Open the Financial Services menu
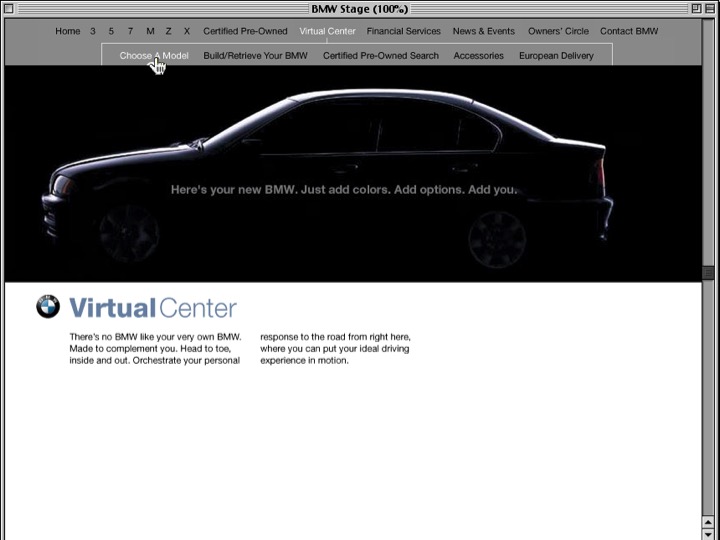Viewport: 720px width, 540px height. pos(403,31)
